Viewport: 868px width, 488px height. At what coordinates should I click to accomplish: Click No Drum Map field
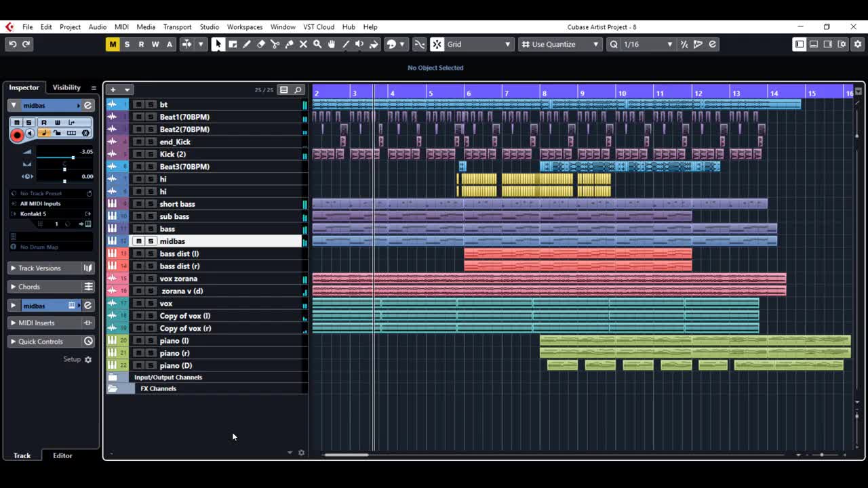coord(52,247)
